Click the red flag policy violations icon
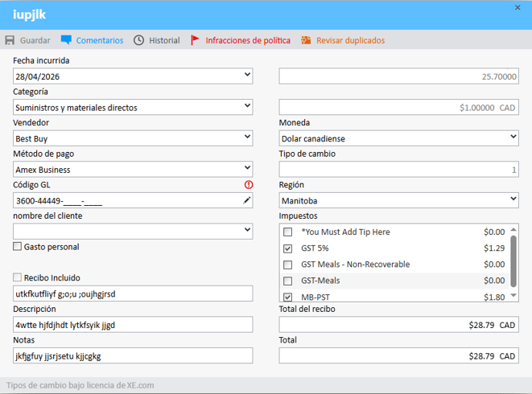Screen dimensions: 532x394 [195, 40]
